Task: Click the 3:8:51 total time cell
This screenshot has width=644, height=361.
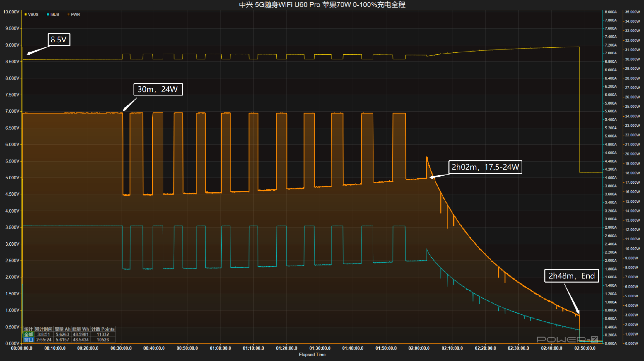Action: point(44,335)
